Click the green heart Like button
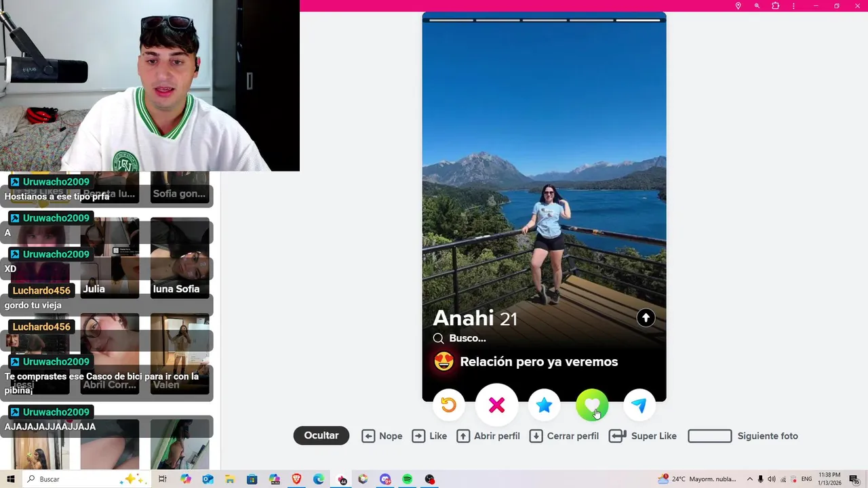868x488 pixels. (x=592, y=405)
